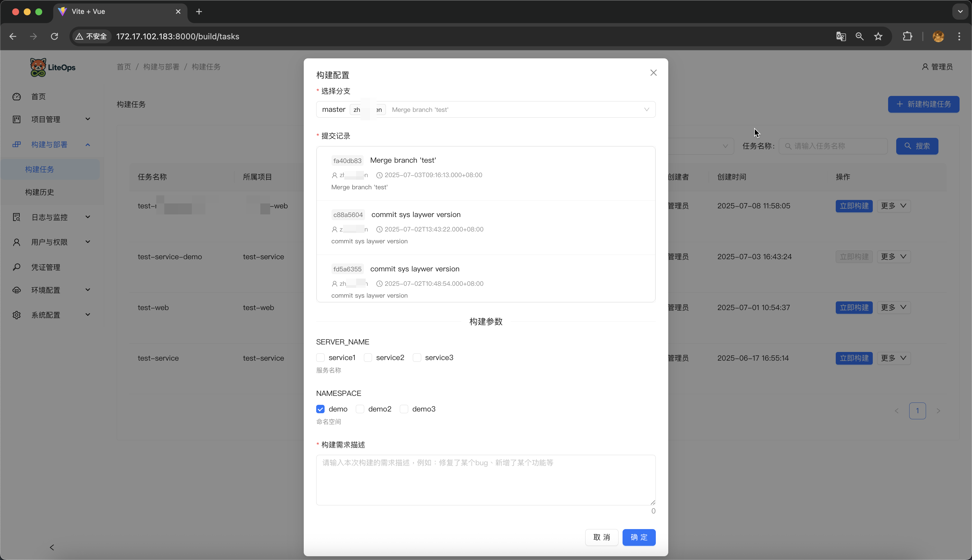Image resolution: width=972 pixels, height=560 pixels.
Task: Open 构建历史 in the sidebar
Action: coord(40,192)
